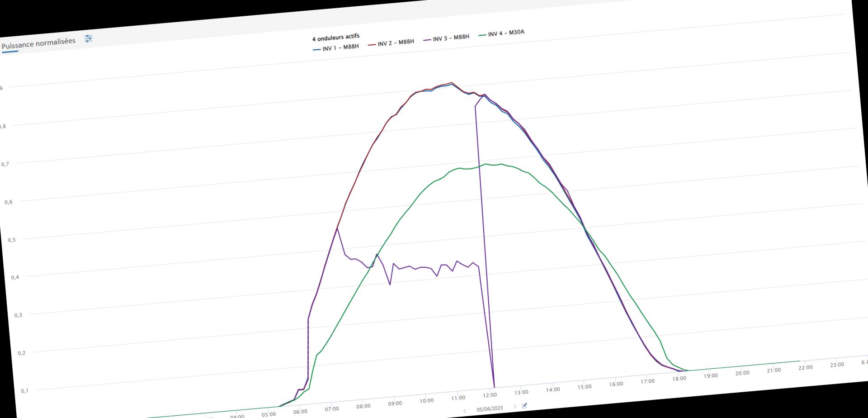Click the 0,7 y-axis label
The width and height of the screenshot is (868, 418).
click(x=5, y=164)
